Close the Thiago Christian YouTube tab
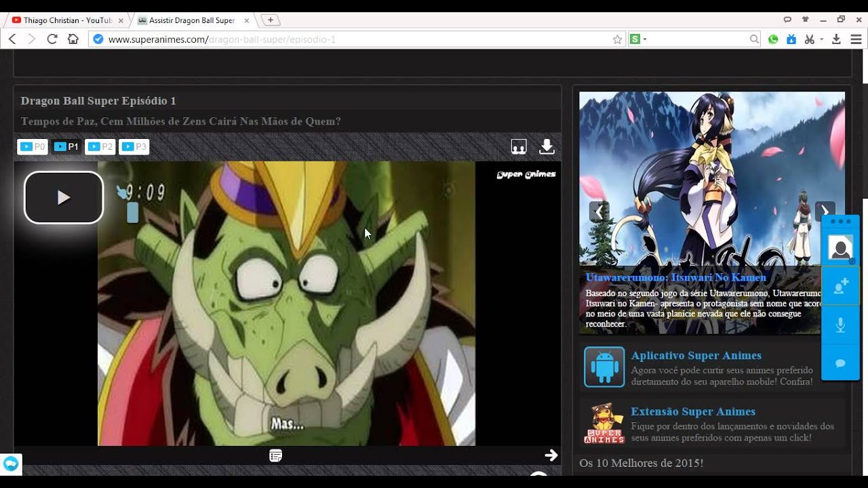This screenshot has width=868, height=488. coord(121,20)
